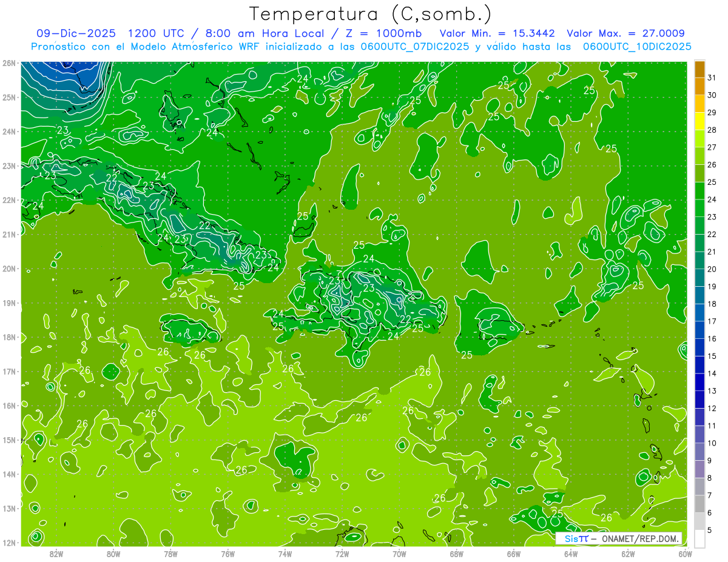The image size is (728, 562).
Task: Click the '80W' longitude axis label
Action: (x=113, y=554)
